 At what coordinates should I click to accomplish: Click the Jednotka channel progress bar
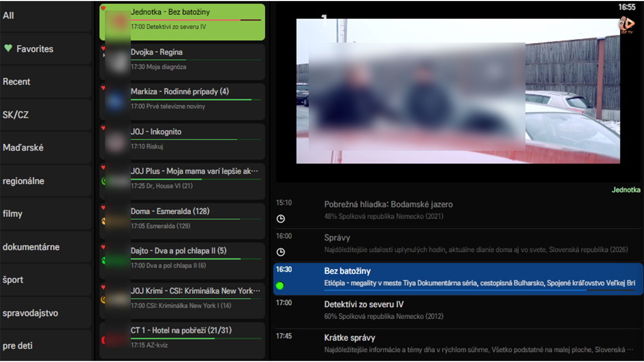click(196, 20)
